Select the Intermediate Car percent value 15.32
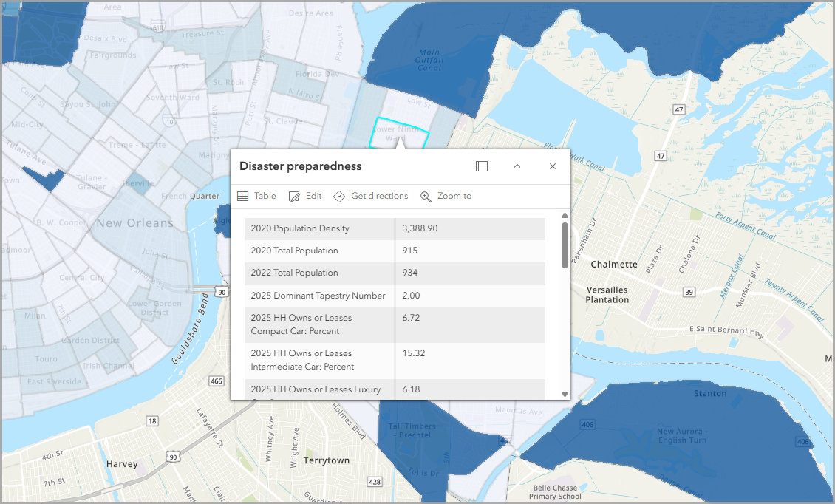 point(414,353)
